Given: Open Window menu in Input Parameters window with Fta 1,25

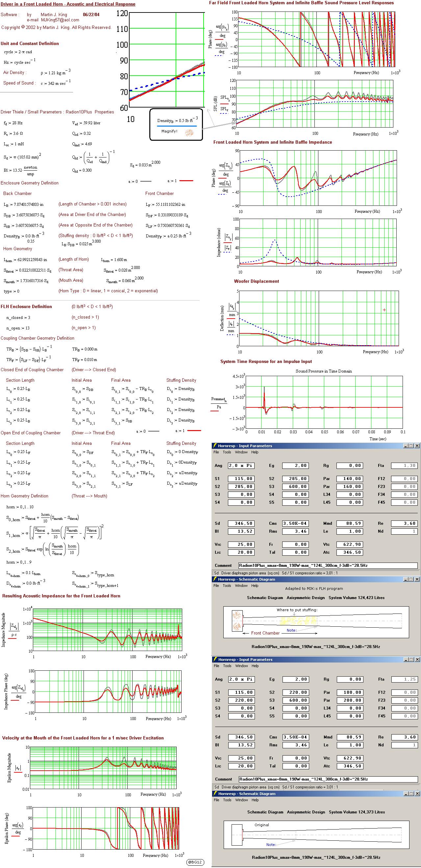Looking at the screenshot, I should click(x=241, y=666).
